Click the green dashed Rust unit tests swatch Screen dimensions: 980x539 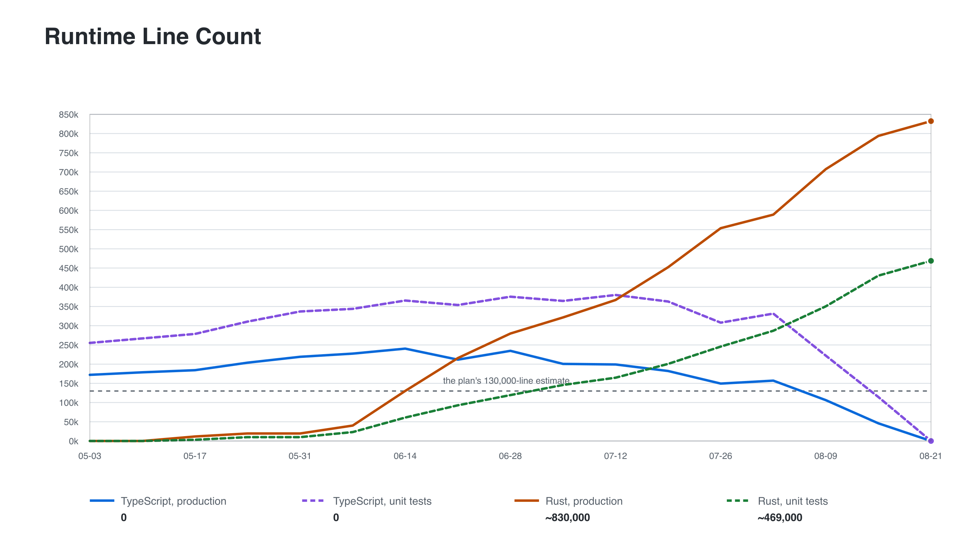[737, 500]
